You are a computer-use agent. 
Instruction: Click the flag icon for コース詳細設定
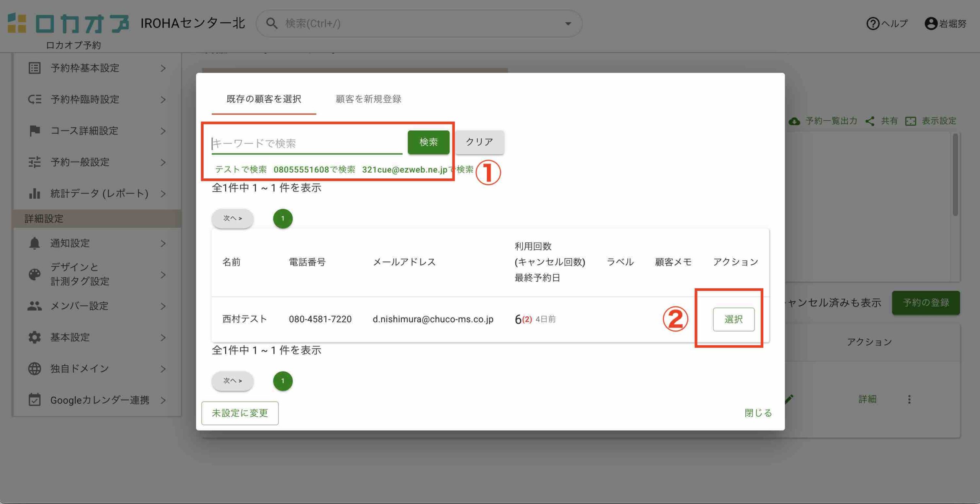tap(34, 131)
